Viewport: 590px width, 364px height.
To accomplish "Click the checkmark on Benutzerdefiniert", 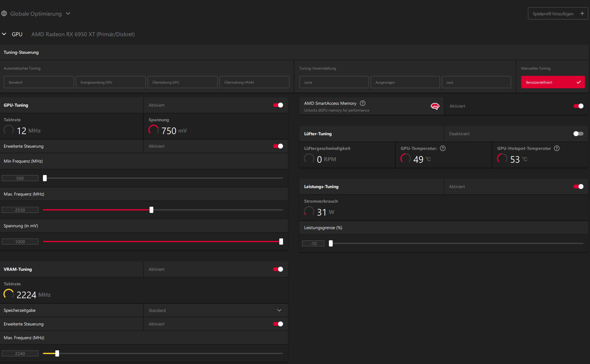I will point(578,82).
